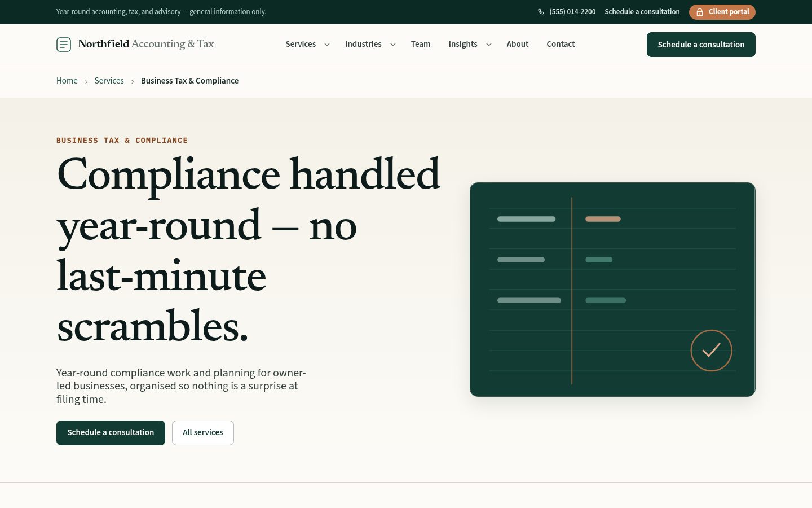Open the Services menu item

[301, 44]
